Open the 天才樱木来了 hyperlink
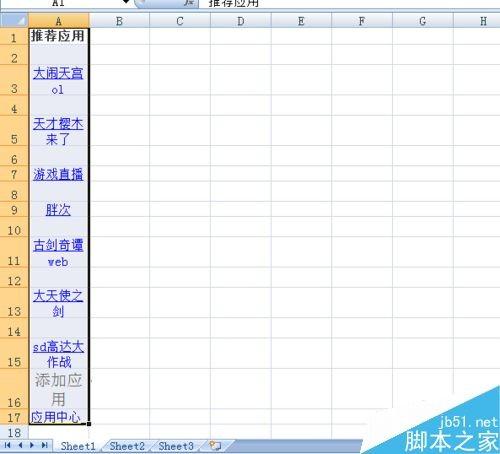Screen dimensions: 500x454 pos(58,131)
